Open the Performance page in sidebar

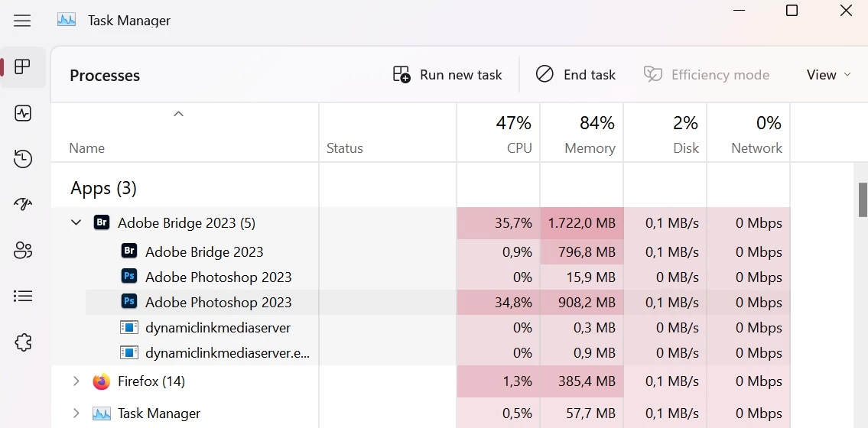pyautogui.click(x=22, y=113)
